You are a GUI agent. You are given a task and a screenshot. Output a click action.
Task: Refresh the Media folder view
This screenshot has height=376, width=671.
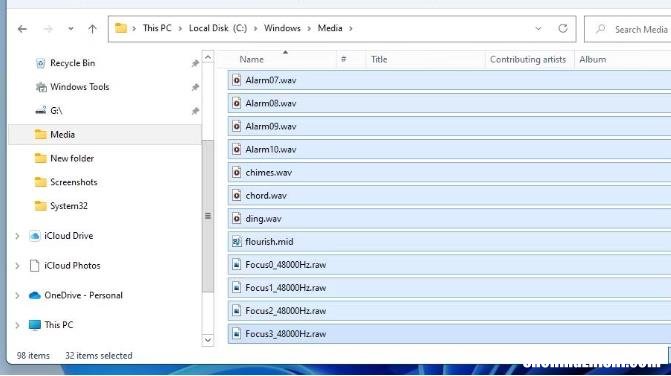pyautogui.click(x=563, y=29)
